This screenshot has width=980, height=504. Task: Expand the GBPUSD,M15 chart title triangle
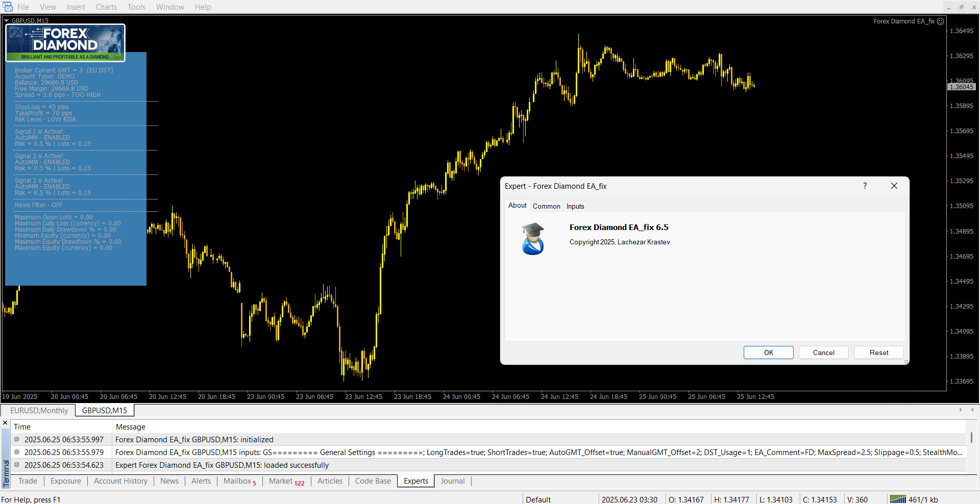pos(7,21)
